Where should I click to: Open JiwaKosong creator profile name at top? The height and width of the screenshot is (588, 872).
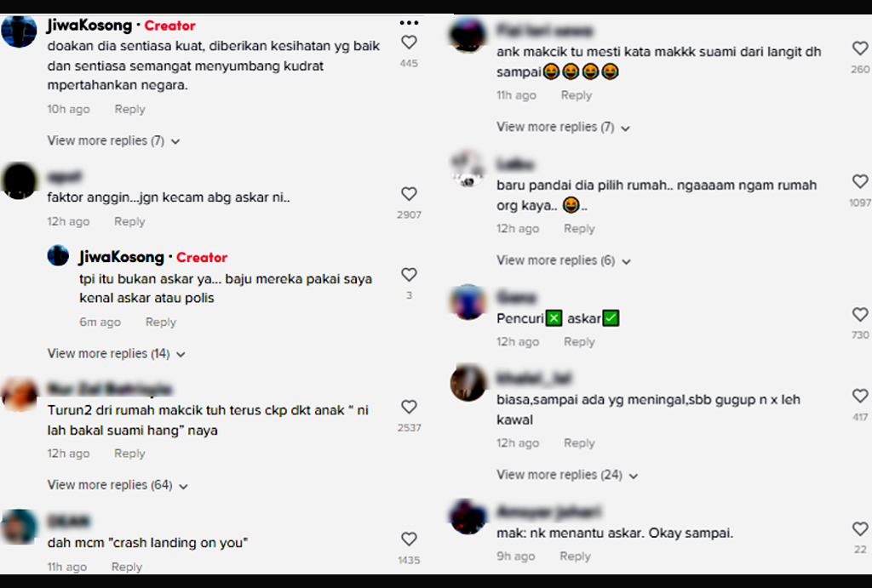89,25
